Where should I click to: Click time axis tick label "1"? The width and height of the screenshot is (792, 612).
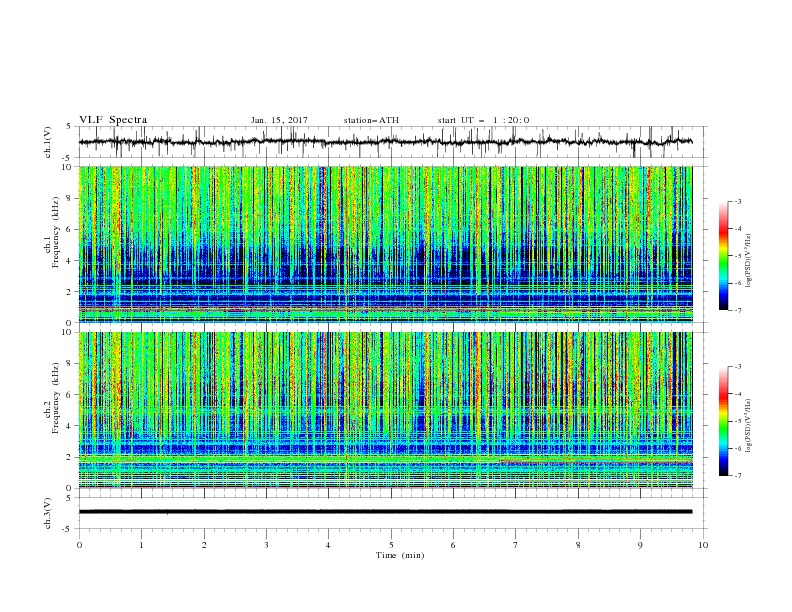(141, 545)
